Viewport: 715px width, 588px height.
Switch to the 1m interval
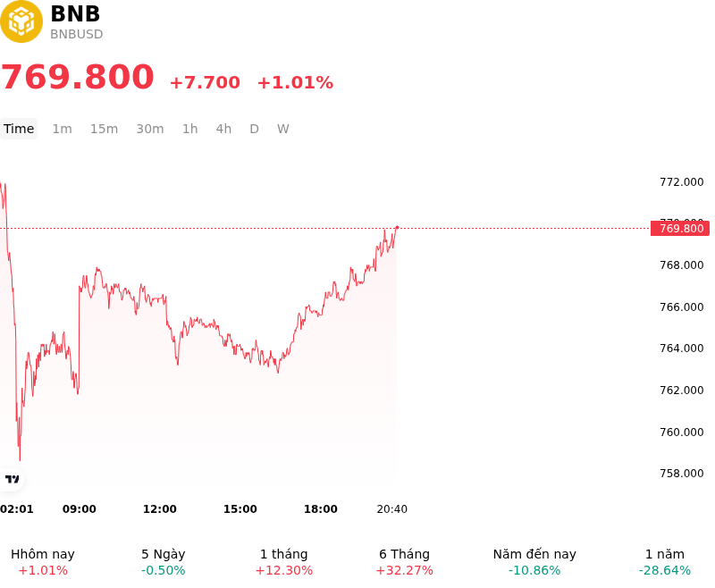click(x=62, y=129)
